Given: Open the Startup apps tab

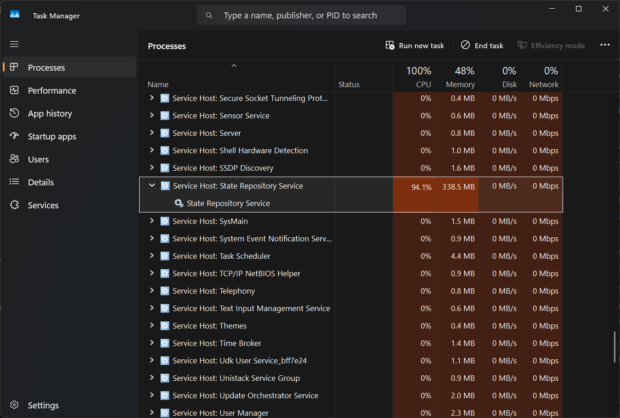Looking at the screenshot, I should [x=70, y=136].
